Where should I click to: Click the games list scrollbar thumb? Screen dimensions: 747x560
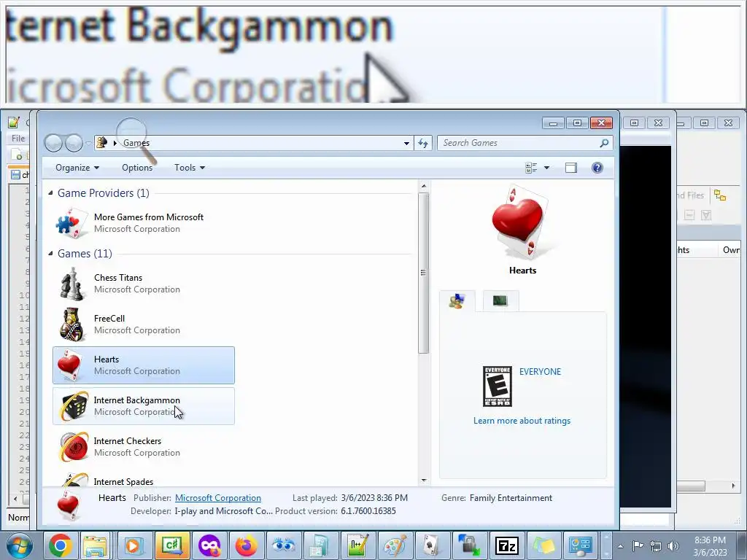(423, 273)
